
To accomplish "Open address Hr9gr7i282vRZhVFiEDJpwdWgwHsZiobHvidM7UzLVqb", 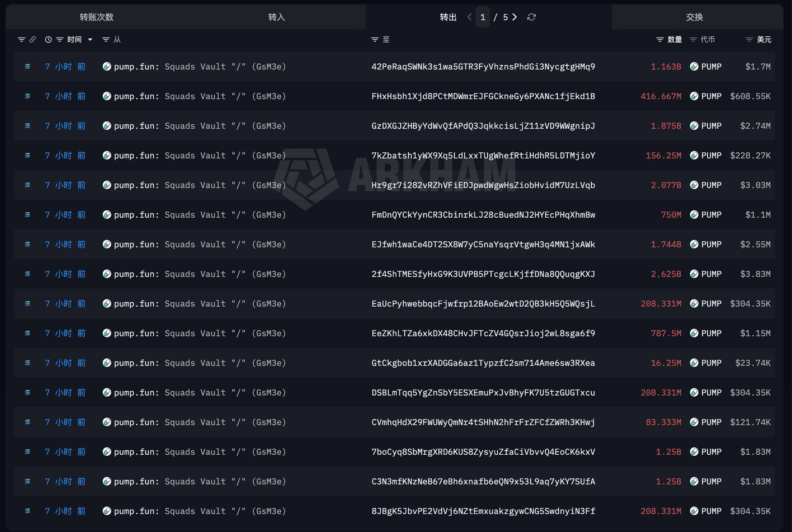I will 483,185.
